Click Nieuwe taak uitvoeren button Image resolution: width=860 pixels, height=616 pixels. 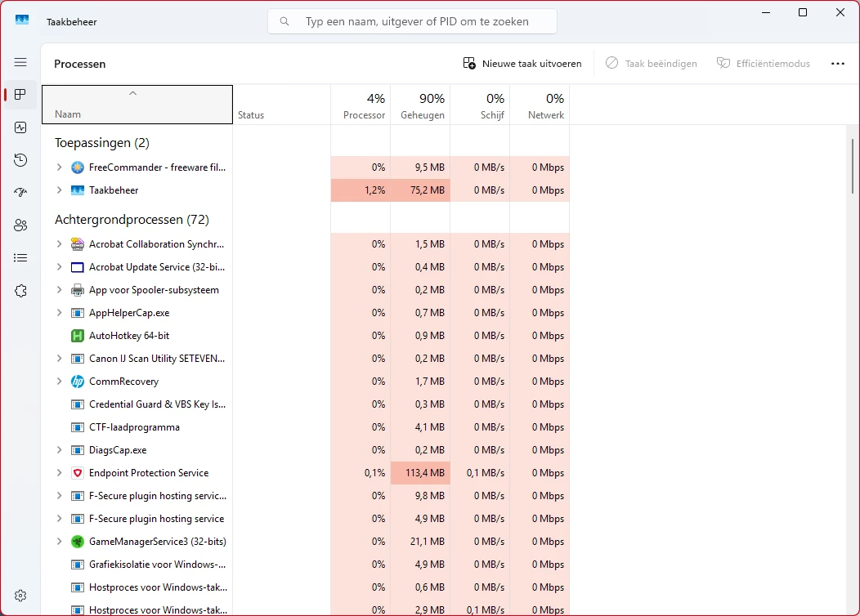(x=522, y=64)
